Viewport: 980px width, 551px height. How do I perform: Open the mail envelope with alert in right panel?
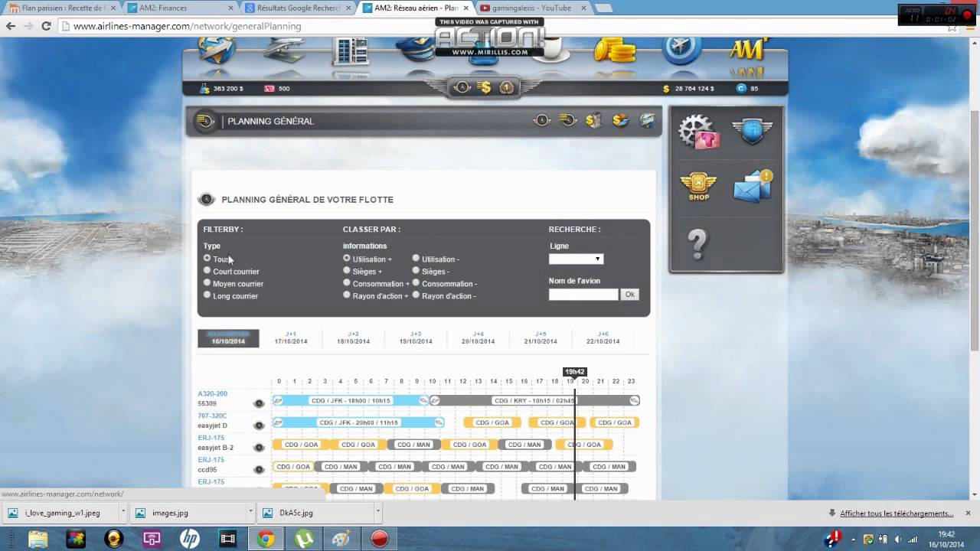pos(753,187)
